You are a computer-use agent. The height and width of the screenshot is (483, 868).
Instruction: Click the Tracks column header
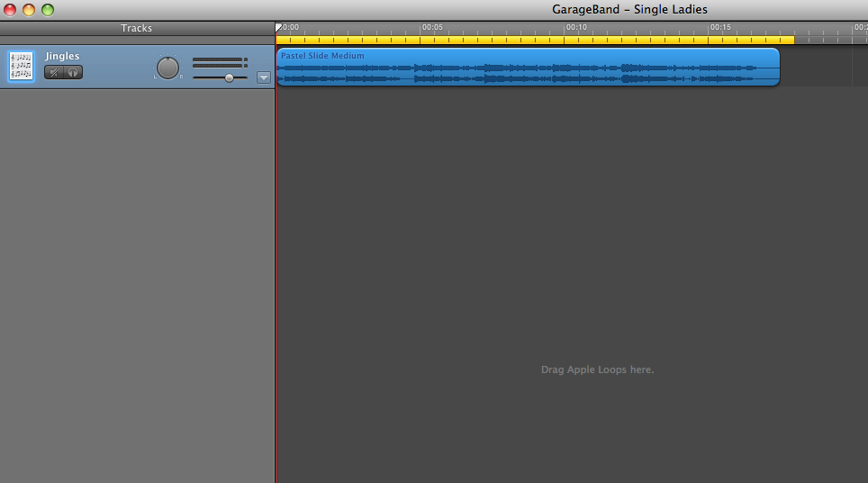[x=137, y=28]
